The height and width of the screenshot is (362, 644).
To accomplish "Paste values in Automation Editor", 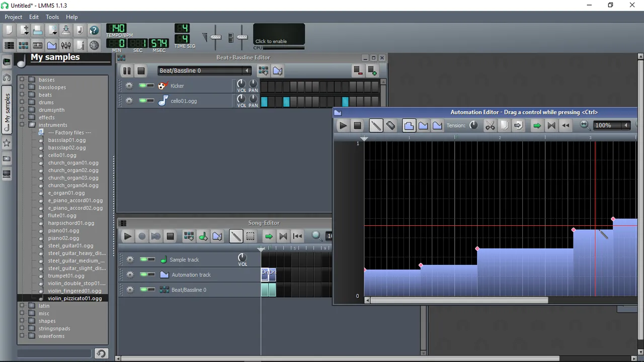I will pos(518,126).
